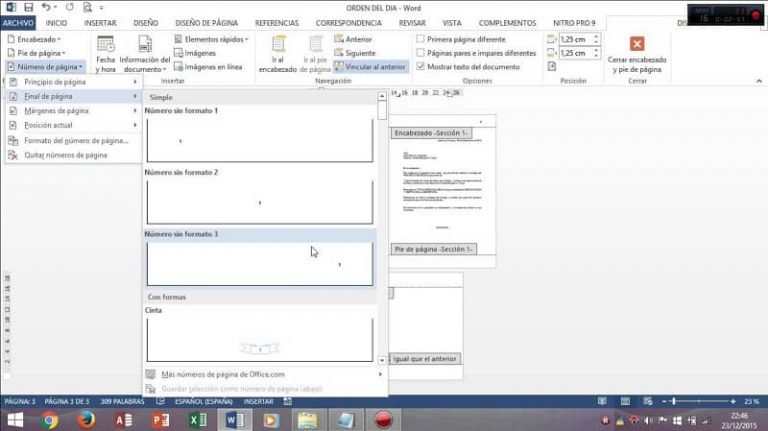Click the Save icon in quick access toolbar
Image resolution: width=768 pixels, height=431 pixels.
pos(28,7)
